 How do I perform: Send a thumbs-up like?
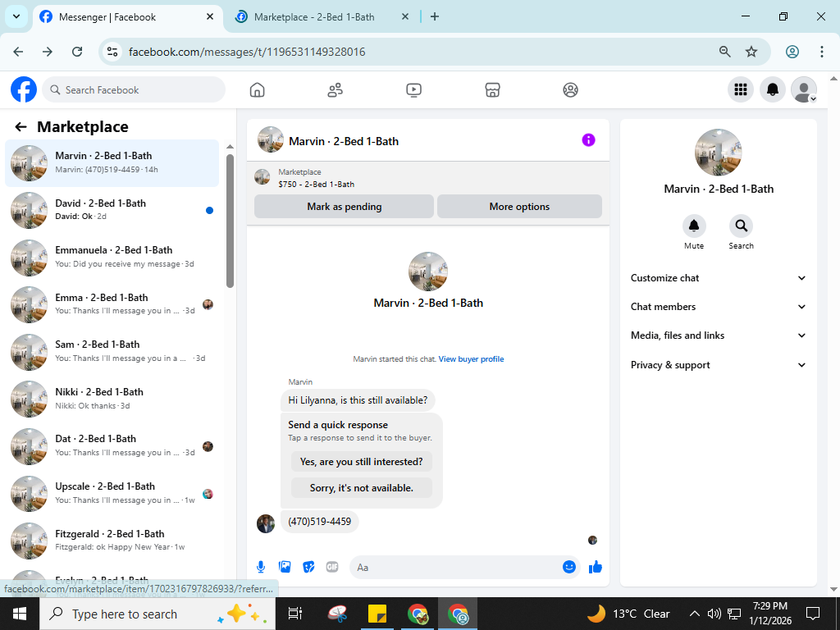point(596,567)
